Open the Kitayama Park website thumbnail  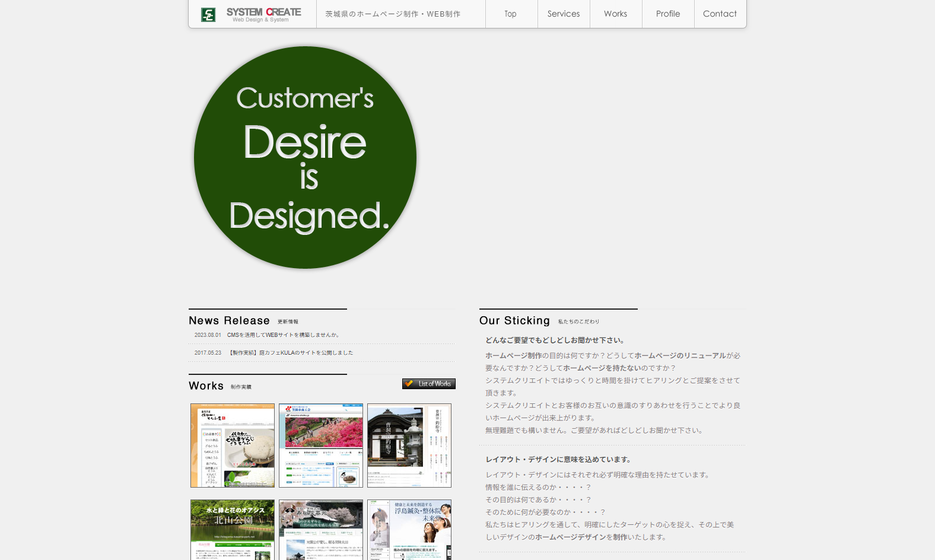[233, 530]
